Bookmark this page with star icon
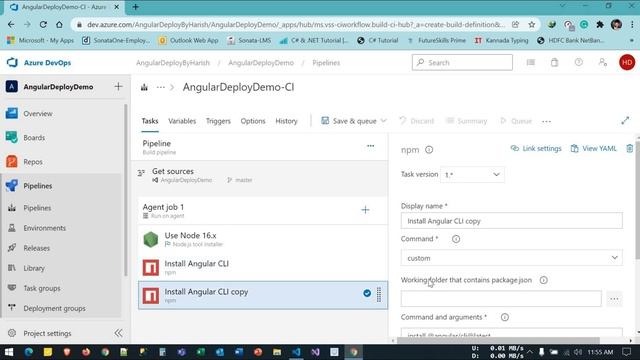640x360 pixels. [x=531, y=24]
